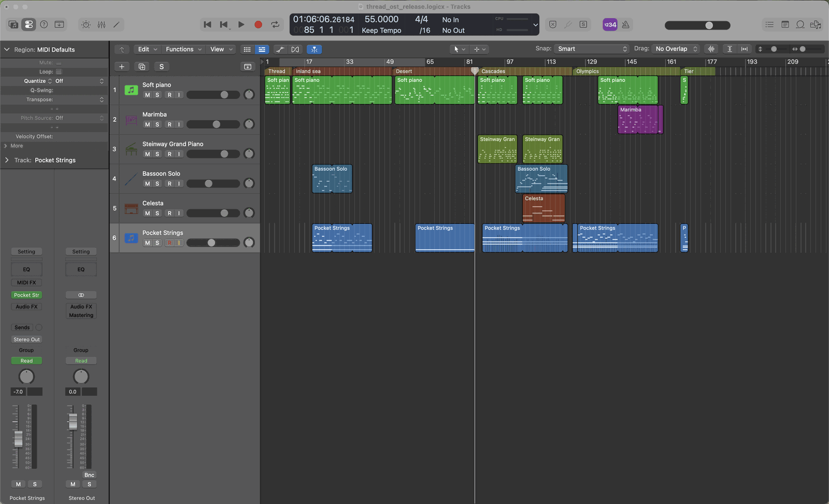Image resolution: width=829 pixels, height=504 pixels.
Task: Toggle the Catch playhead button
Action: click(x=315, y=49)
